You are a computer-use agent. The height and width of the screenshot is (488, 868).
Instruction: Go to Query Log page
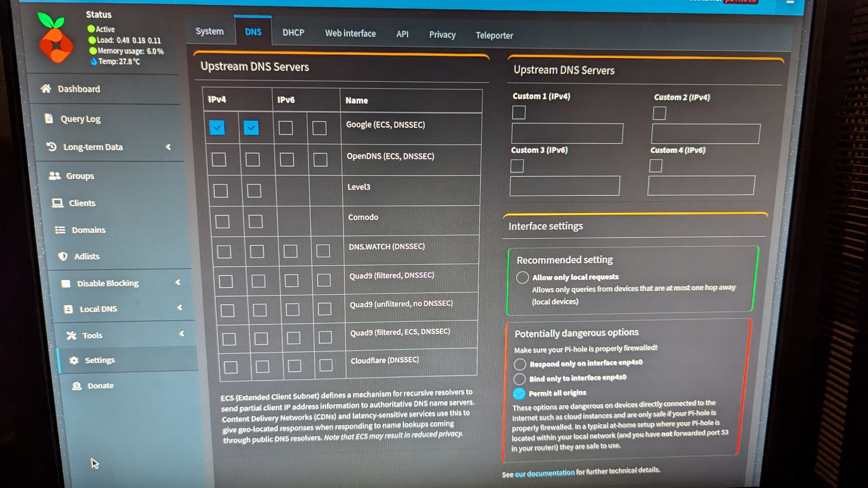click(x=80, y=119)
